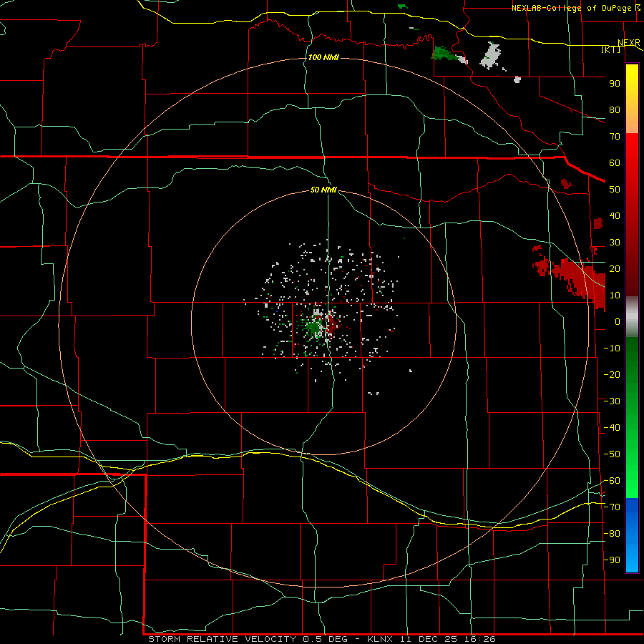644x644 pixels.
Task: Click the gray echo blob in the upper right
Action: (x=490, y=55)
